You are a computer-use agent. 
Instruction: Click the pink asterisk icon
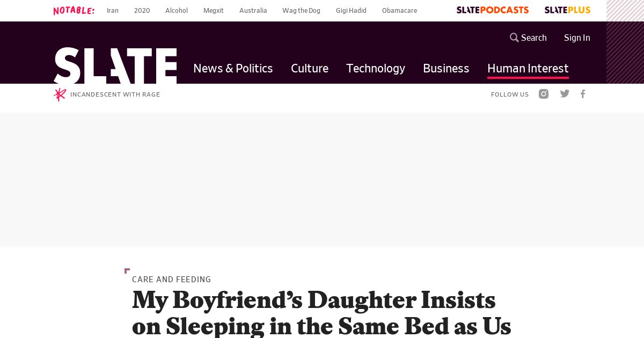pyautogui.click(x=60, y=94)
